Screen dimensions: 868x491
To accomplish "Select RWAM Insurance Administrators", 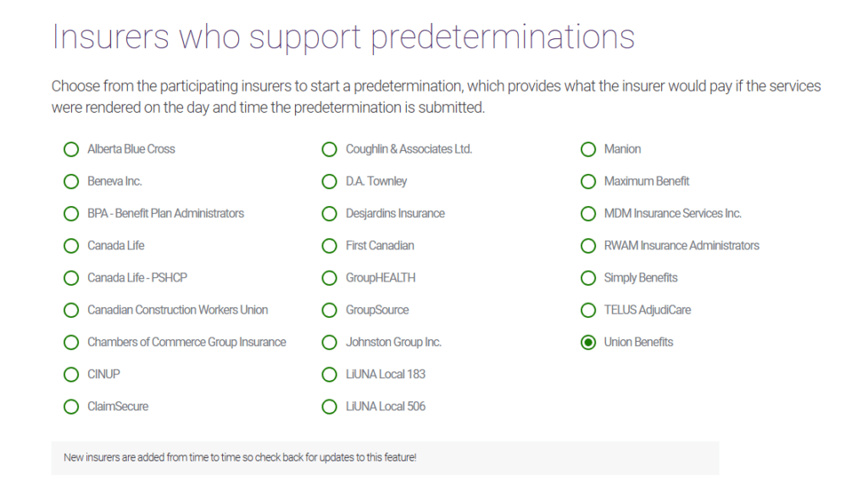I will (x=588, y=246).
